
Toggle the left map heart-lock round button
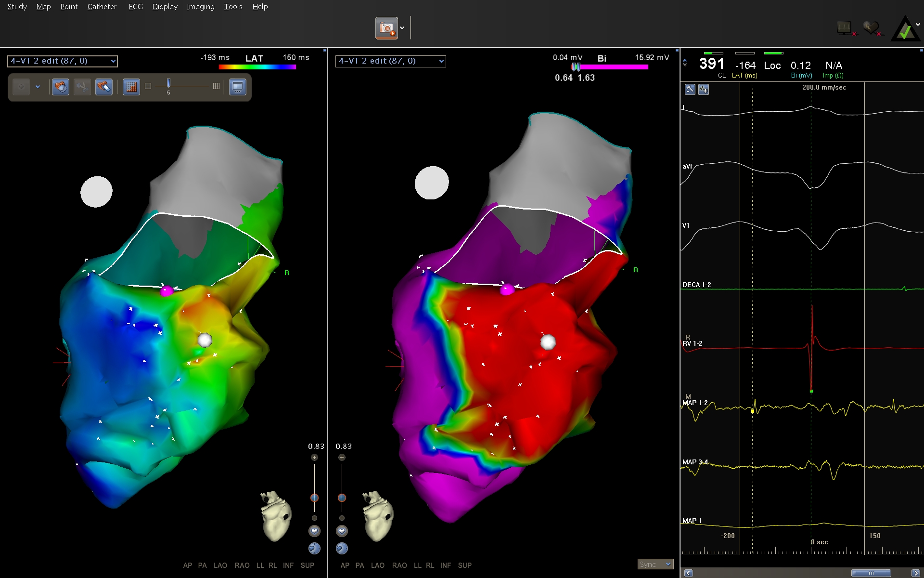tap(314, 531)
